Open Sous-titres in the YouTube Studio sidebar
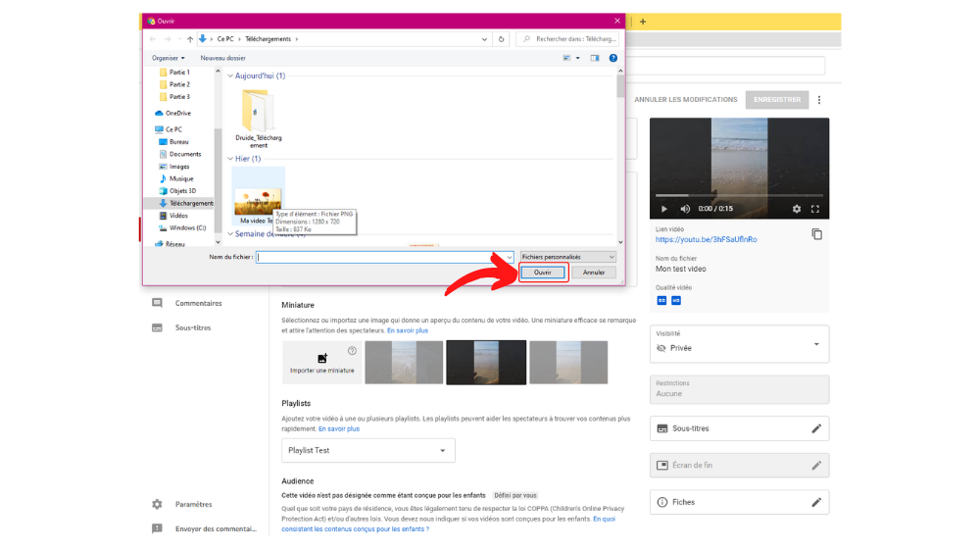 [x=182, y=328]
